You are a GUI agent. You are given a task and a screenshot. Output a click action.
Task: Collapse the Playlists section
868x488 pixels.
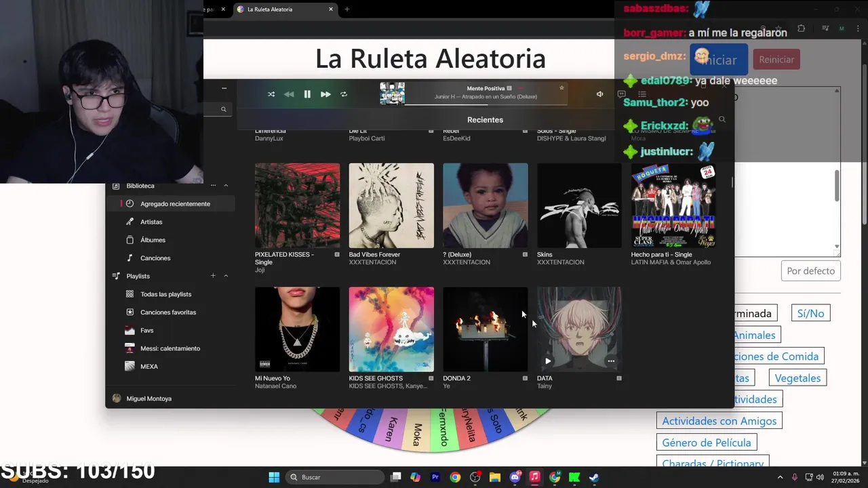coord(226,276)
